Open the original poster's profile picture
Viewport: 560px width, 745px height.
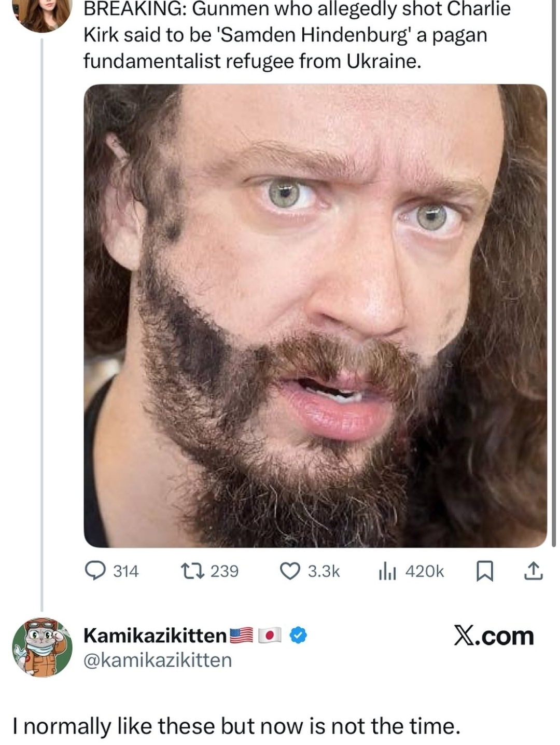[43, 11]
